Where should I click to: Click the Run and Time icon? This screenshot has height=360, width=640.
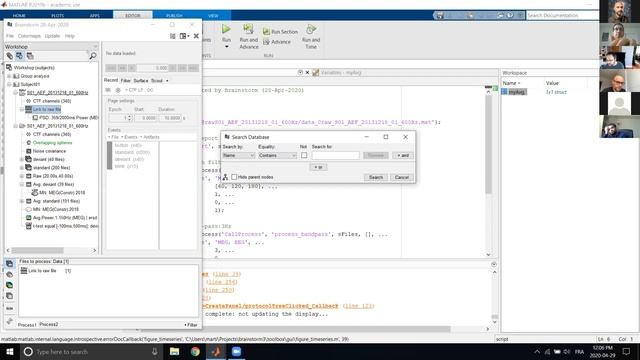311,29
